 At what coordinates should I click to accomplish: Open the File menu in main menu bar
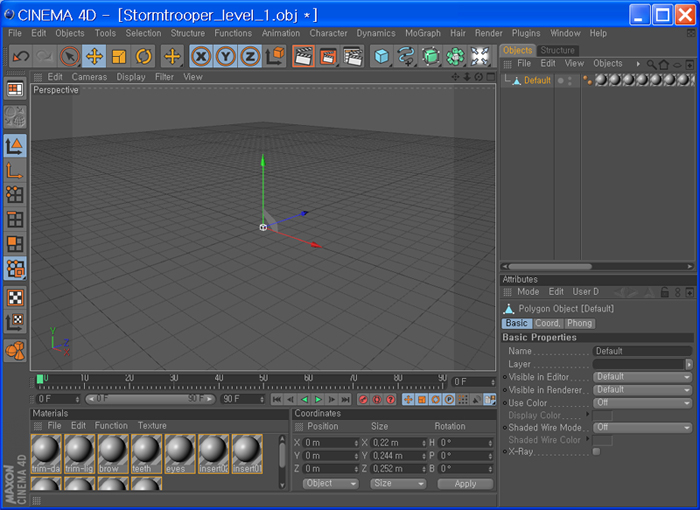(15, 33)
